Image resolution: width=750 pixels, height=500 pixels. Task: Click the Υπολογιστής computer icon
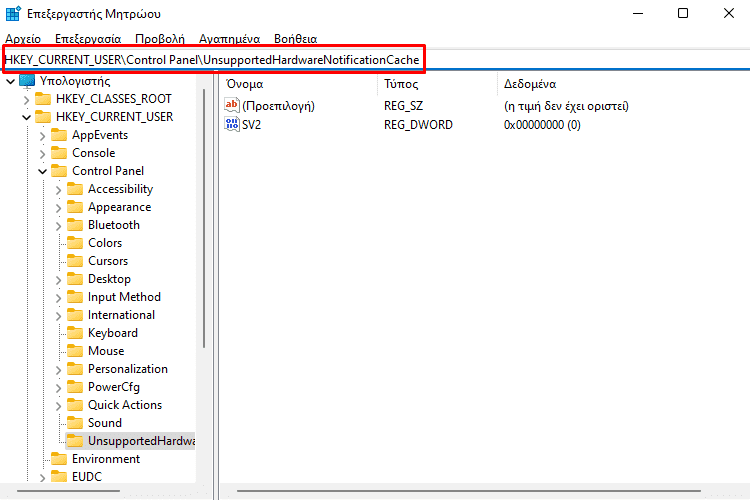tap(27, 81)
